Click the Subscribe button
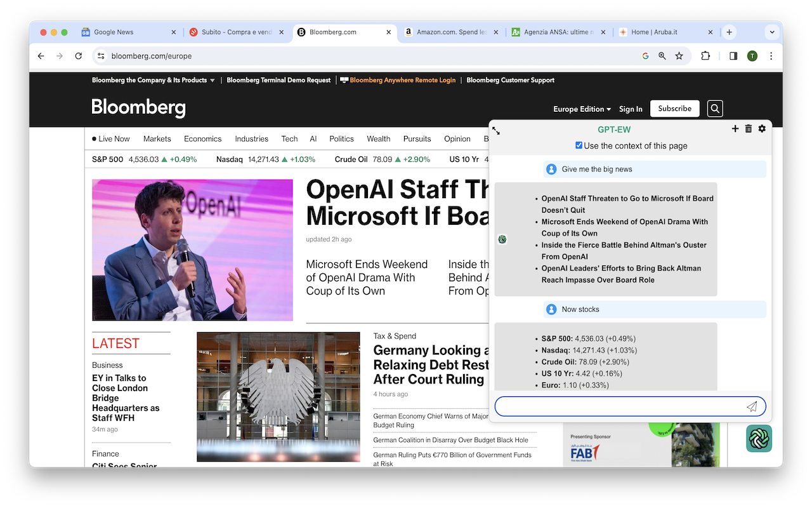The height and width of the screenshot is (508, 812). 675,109
